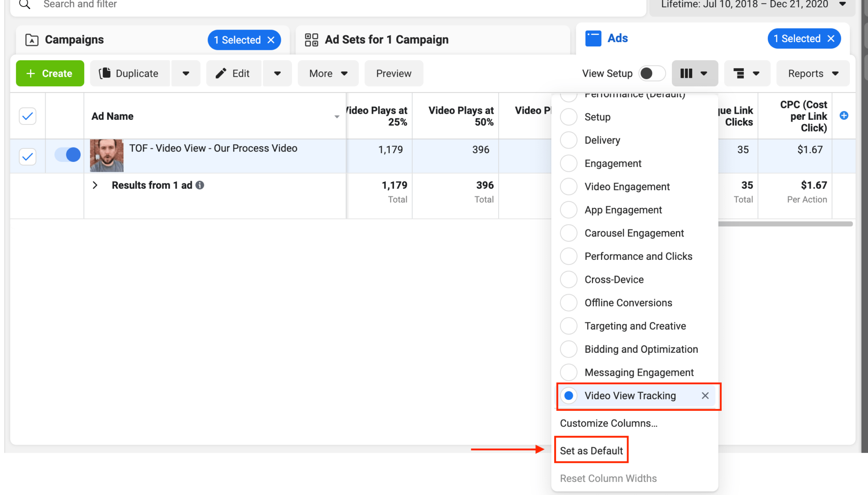Open the Edit dropdown arrow
This screenshot has height=495, width=868.
[x=277, y=73]
